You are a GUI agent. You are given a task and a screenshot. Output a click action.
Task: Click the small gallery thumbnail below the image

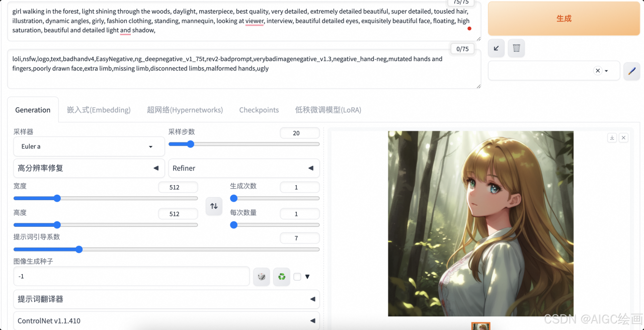[480, 326]
